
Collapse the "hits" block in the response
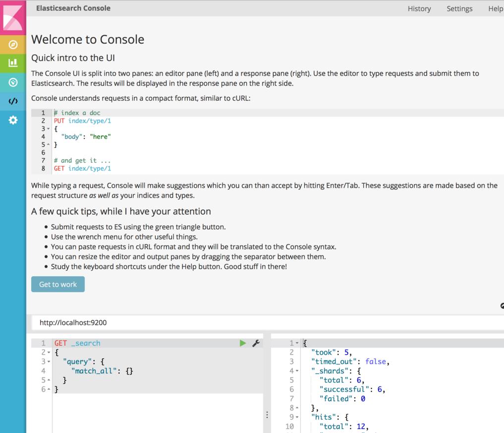(x=297, y=417)
